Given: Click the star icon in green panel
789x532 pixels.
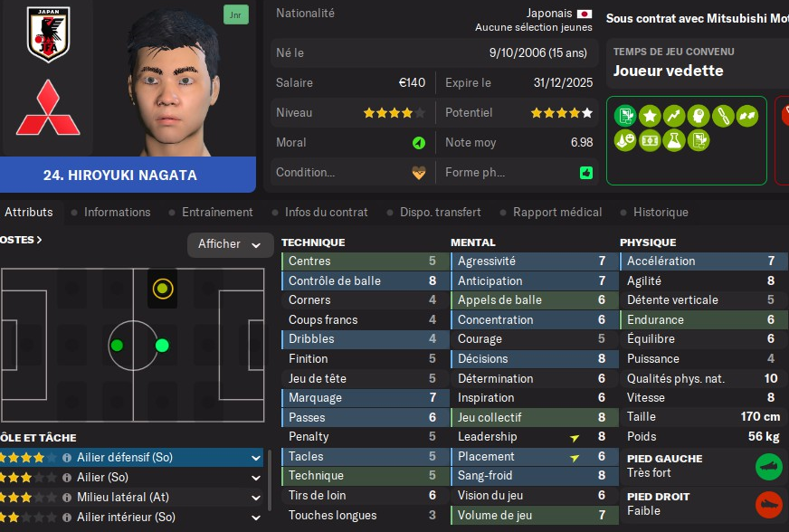Looking at the screenshot, I should 649,116.
